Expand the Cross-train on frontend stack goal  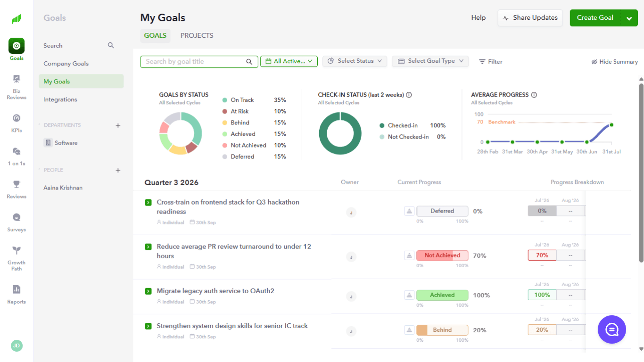coord(148,202)
